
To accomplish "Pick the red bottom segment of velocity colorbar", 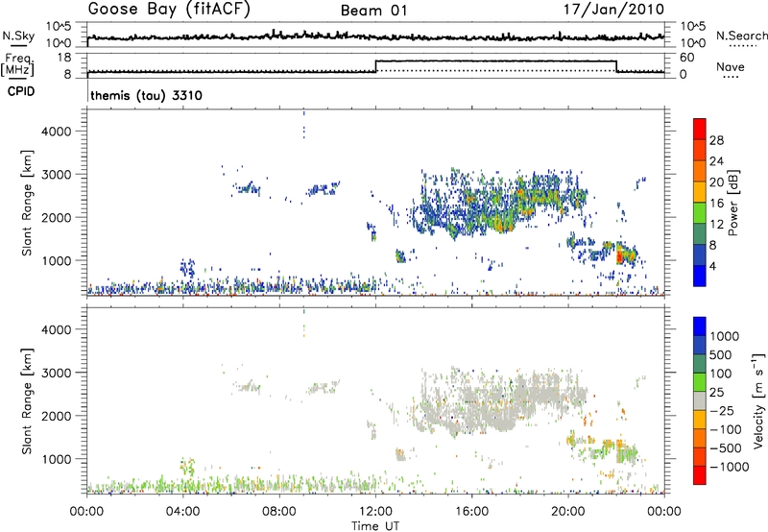I will 700,475.
